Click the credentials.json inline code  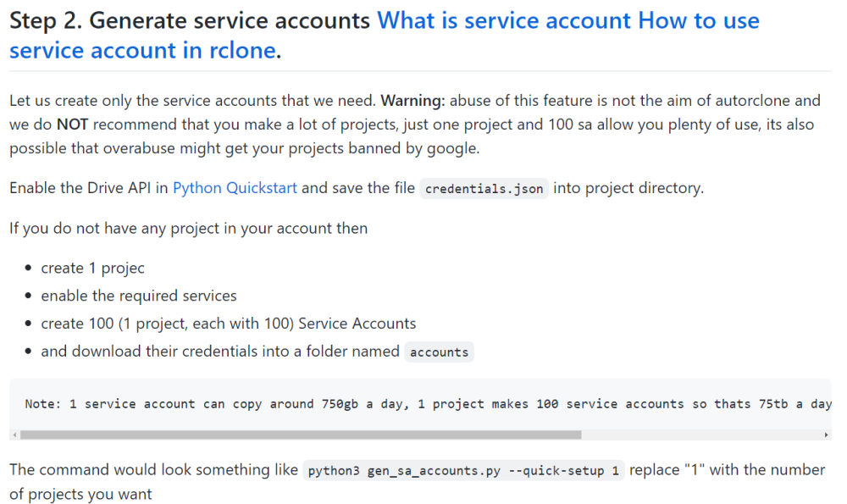(x=484, y=189)
